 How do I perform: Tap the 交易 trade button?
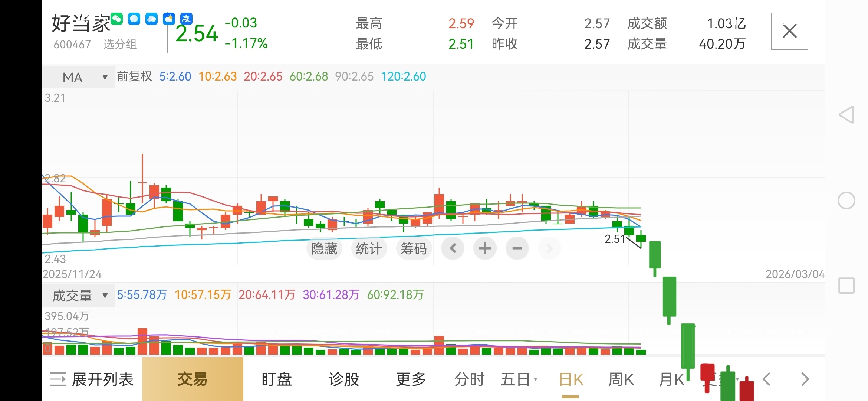coord(192,379)
